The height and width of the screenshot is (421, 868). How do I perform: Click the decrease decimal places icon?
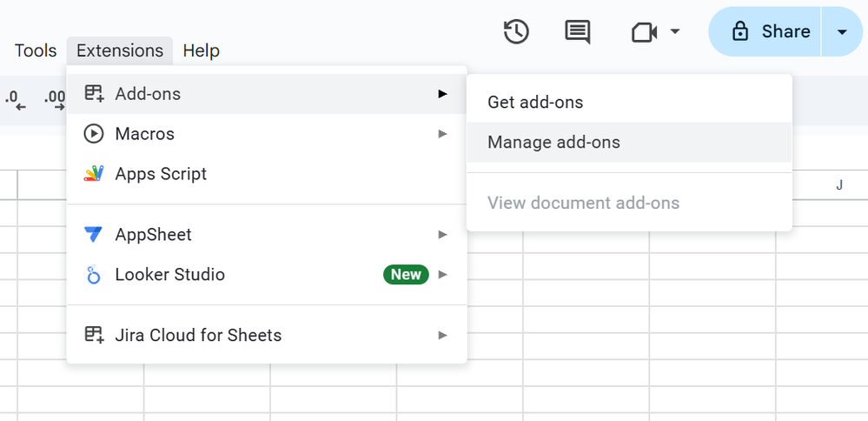(x=16, y=100)
